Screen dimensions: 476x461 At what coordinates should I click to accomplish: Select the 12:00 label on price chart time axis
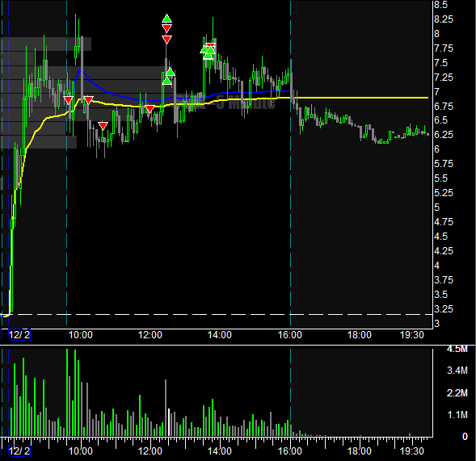tap(150, 335)
